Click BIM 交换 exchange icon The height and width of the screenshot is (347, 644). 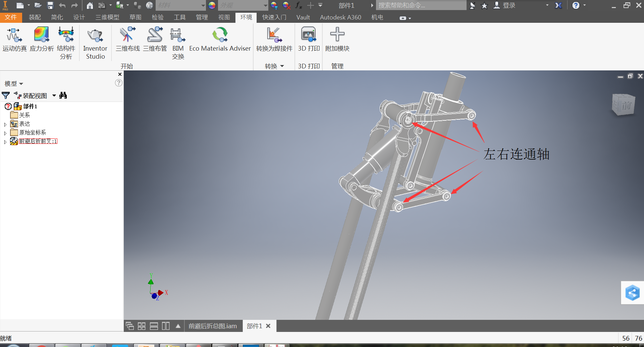pos(178,44)
